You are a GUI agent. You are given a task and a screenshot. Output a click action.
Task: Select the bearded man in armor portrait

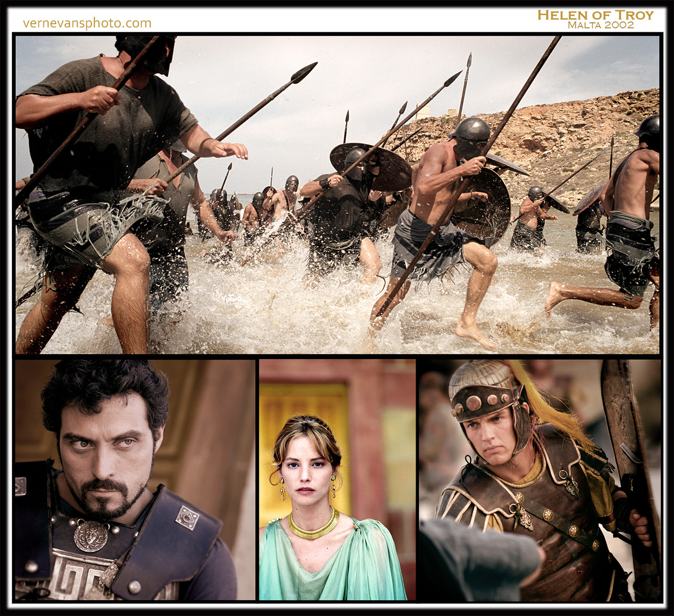[x=135, y=480]
